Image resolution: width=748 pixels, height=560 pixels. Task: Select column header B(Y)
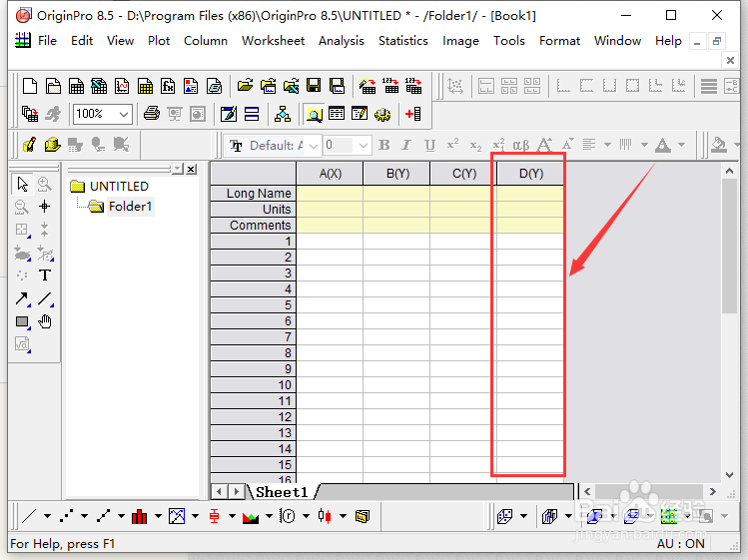point(397,174)
